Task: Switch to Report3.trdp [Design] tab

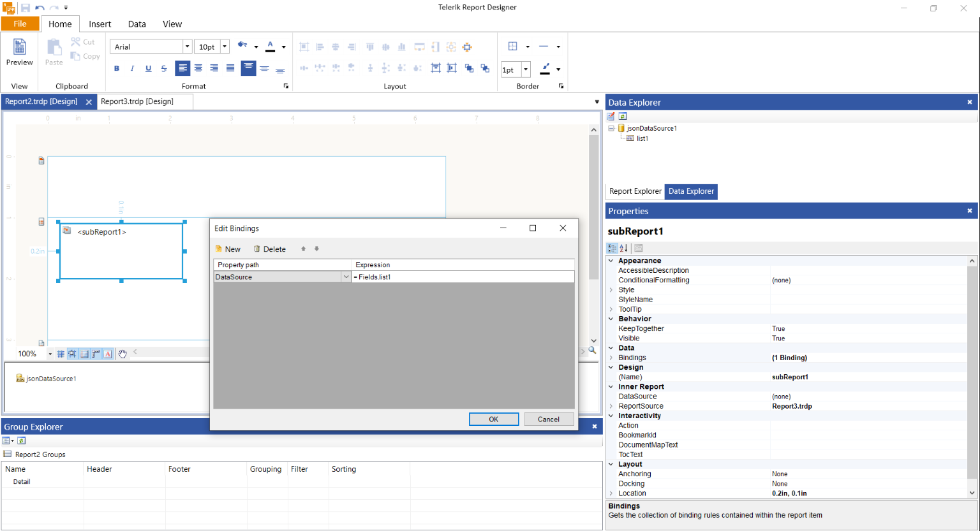Action: (137, 101)
